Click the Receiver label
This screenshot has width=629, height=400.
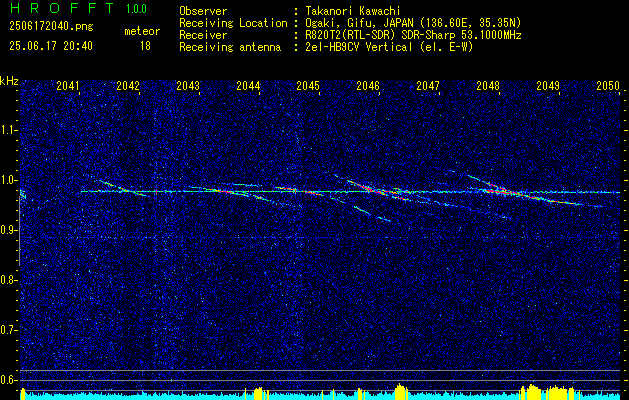tap(203, 35)
